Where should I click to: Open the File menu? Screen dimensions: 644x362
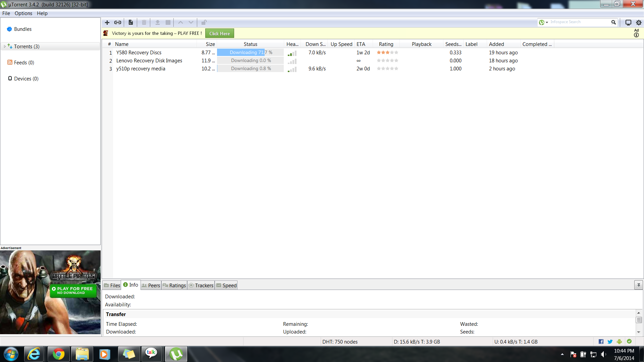pos(6,13)
